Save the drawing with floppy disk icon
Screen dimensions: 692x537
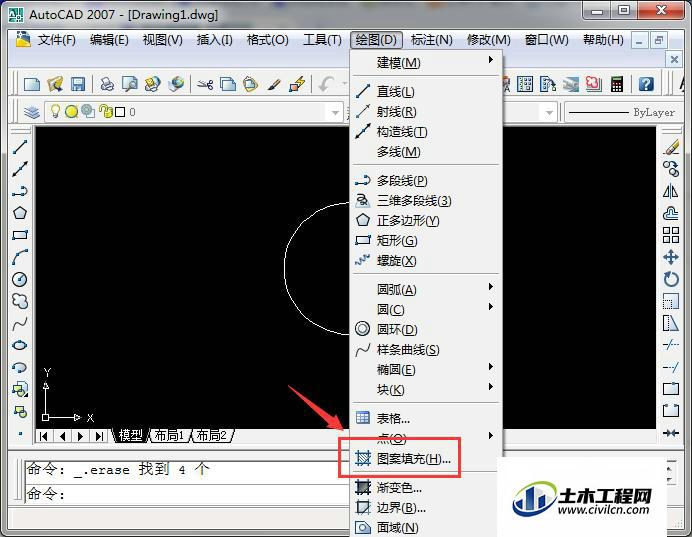tap(78, 84)
